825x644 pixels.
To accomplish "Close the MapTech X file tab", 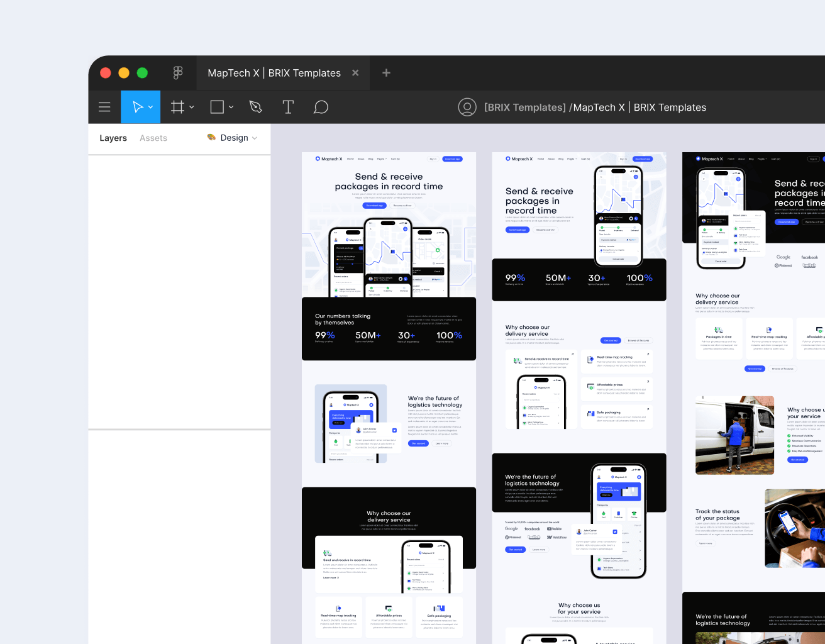I will coord(355,72).
